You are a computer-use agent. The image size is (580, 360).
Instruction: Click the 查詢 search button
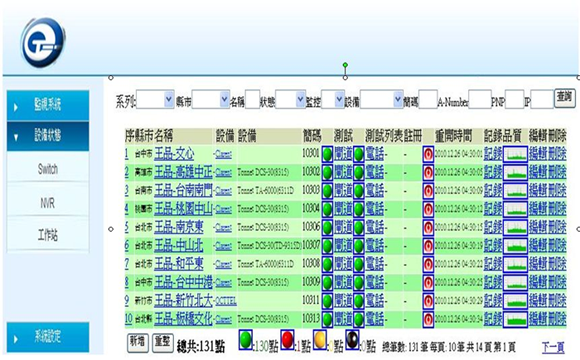pos(564,98)
